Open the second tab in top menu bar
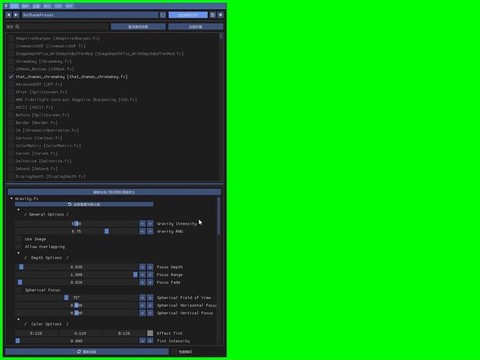 [x=25, y=6]
